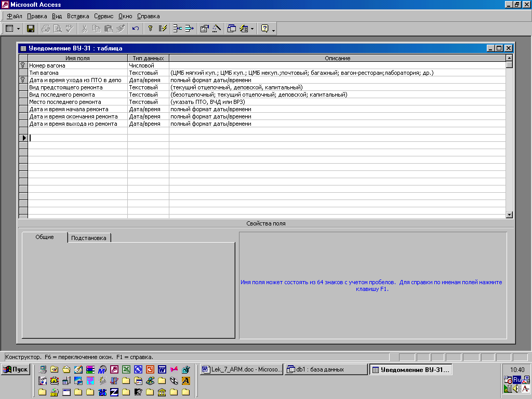Click the table scrollbar up arrow
Image resolution: width=532 pixels, height=399 pixels.
click(509, 58)
